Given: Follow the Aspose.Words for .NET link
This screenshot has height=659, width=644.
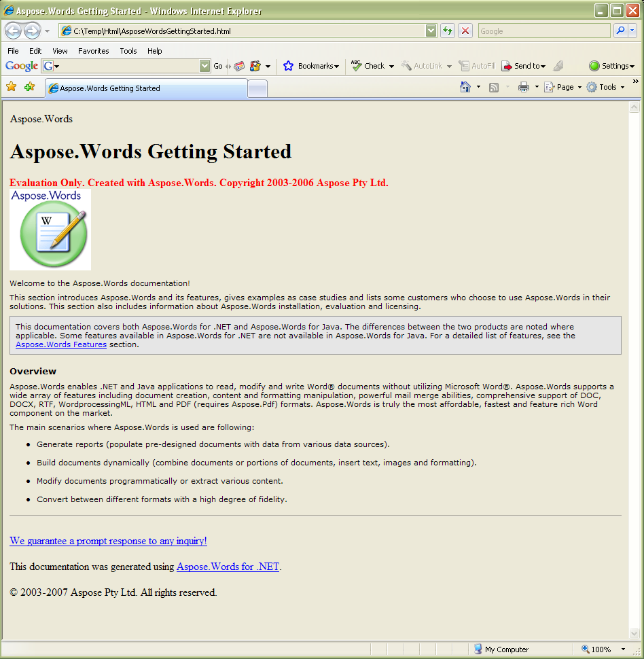Looking at the screenshot, I should click(228, 567).
